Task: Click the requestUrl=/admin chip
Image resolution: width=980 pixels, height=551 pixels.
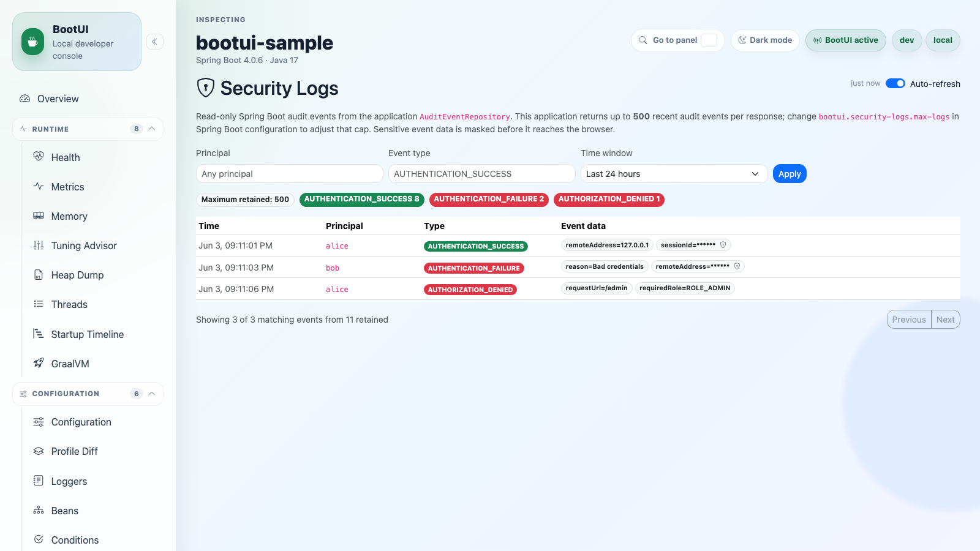Action: tap(597, 288)
